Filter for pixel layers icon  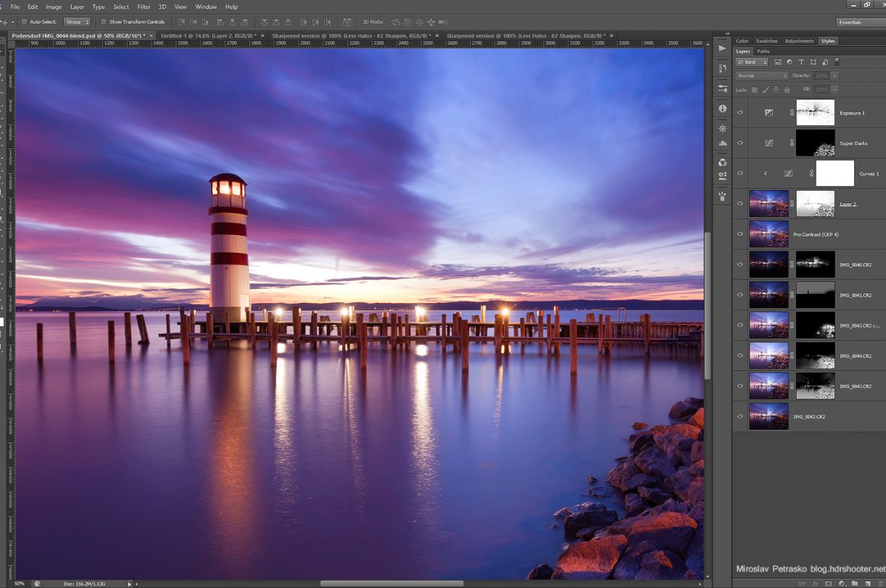click(778, 62)
